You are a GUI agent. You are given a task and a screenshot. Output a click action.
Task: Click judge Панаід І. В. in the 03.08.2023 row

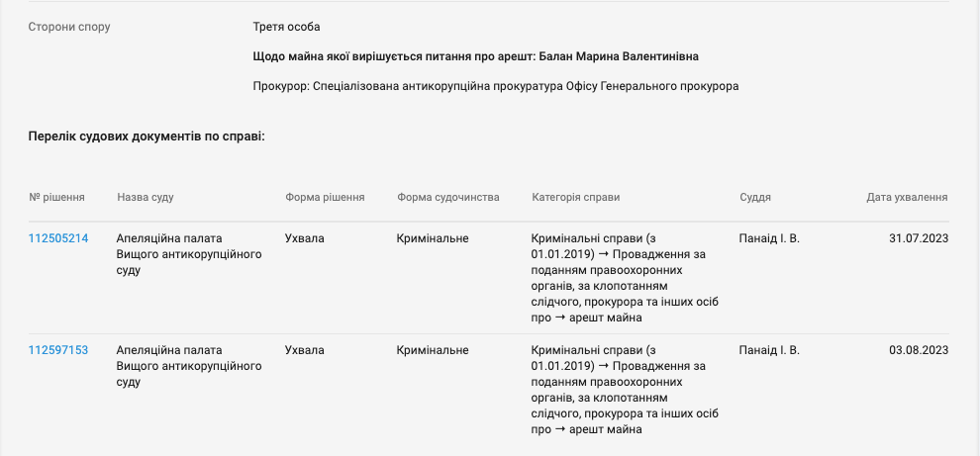tap(769, 350)
